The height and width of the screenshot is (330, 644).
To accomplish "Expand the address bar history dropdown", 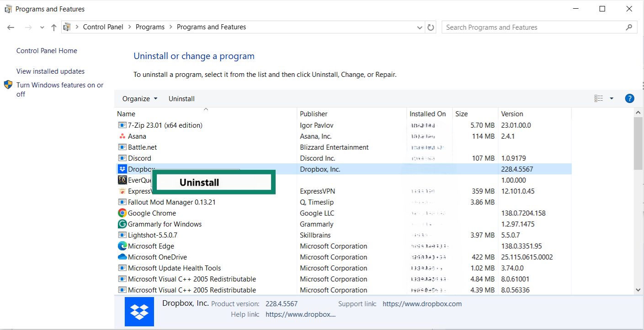I will 420,27.
